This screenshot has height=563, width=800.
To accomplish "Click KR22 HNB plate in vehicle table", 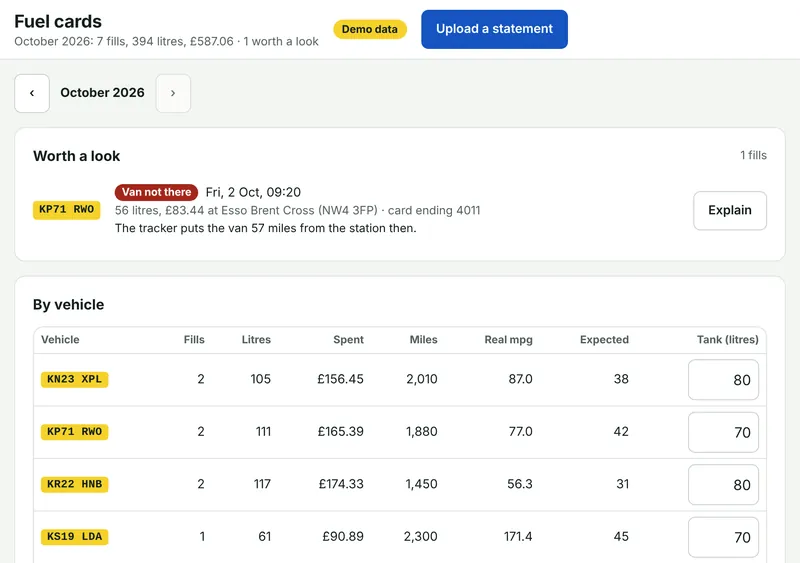I will [74, 484].
